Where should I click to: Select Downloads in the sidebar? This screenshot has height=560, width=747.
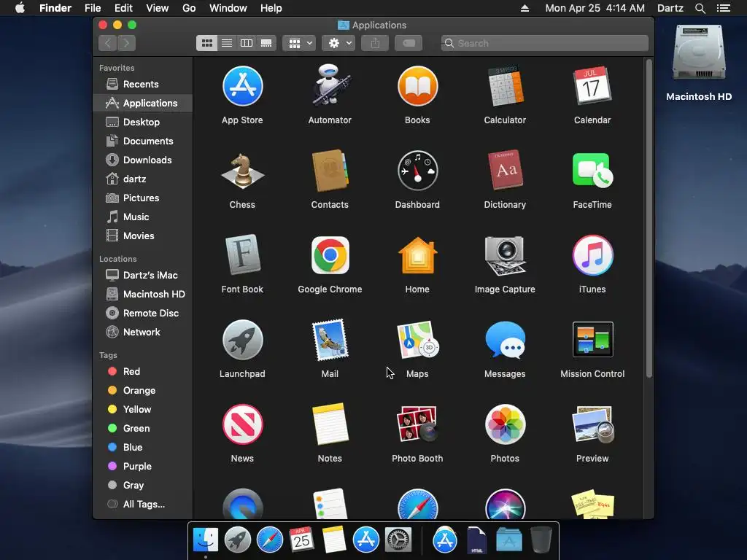coord(143,160)
